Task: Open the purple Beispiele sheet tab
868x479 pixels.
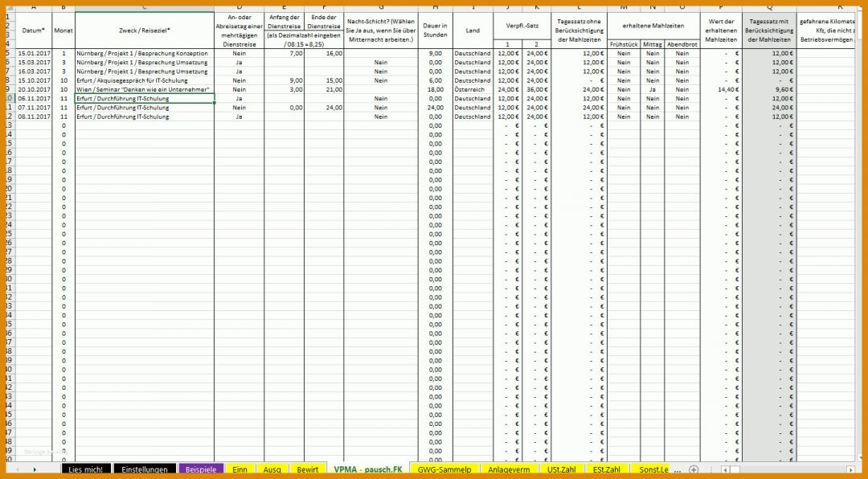Action: (202, 469)
